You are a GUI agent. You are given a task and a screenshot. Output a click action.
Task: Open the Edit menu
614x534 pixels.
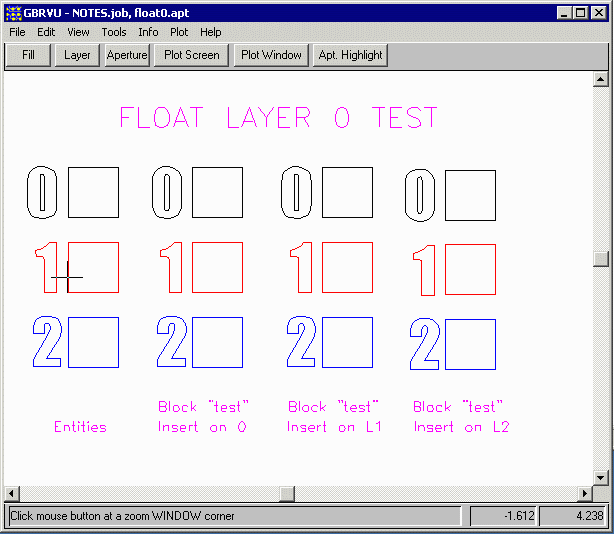pos(46,32)
